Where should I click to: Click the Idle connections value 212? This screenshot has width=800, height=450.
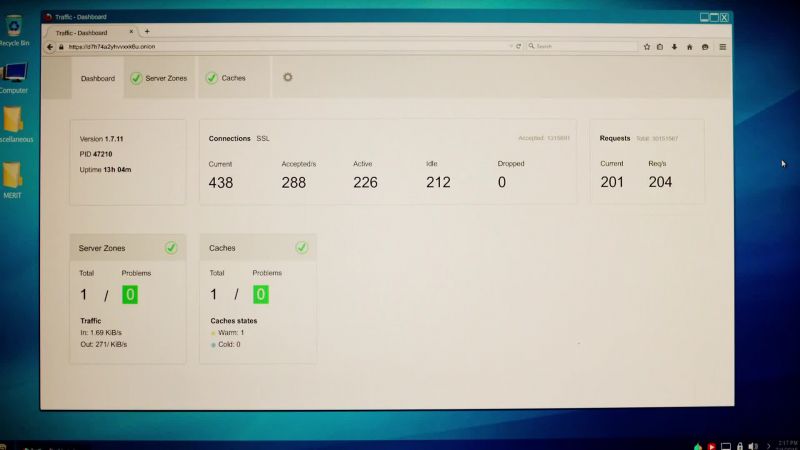click(x=438, y=182)
